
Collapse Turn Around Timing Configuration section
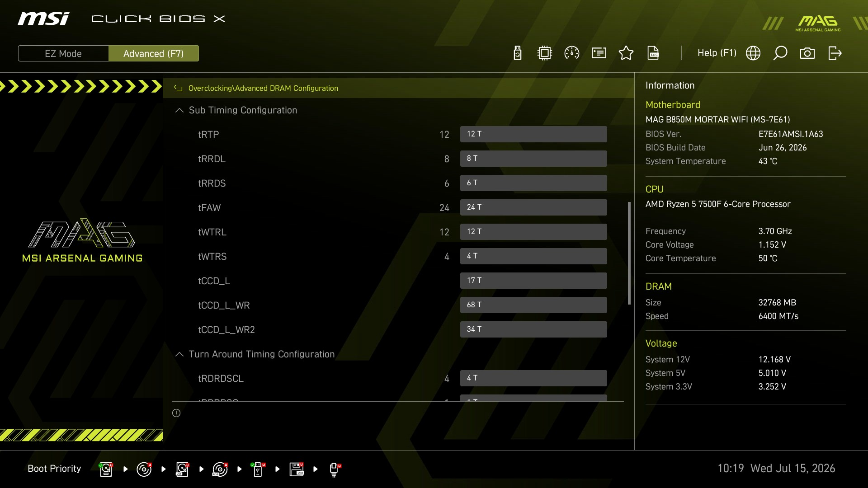coord(179,354)
